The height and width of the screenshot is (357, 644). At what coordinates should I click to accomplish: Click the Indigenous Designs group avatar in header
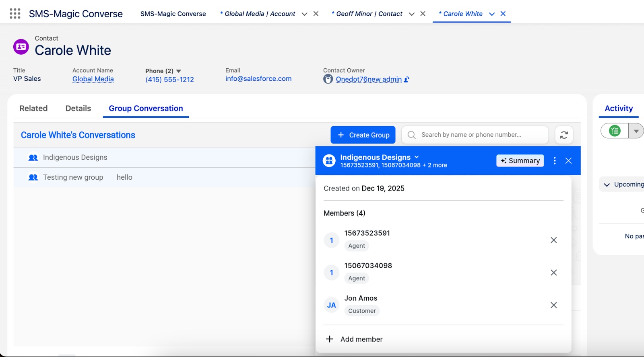click(x=329, y=161)
